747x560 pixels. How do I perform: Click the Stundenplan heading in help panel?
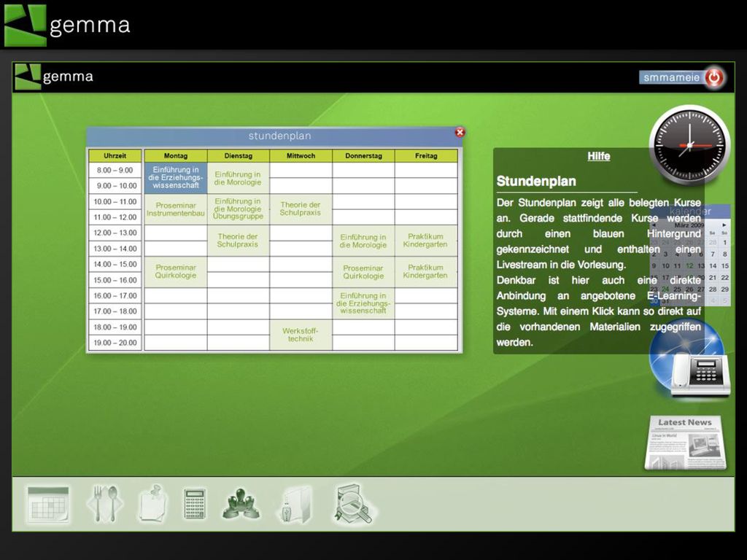[x=536, y=182]
